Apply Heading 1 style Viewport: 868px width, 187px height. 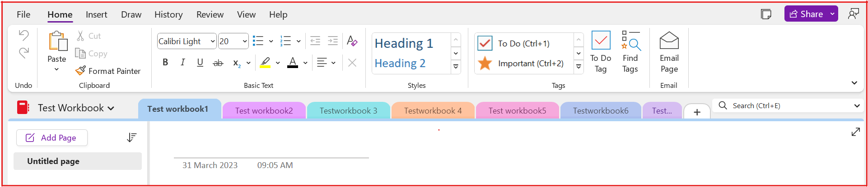[x=404, y=43]
